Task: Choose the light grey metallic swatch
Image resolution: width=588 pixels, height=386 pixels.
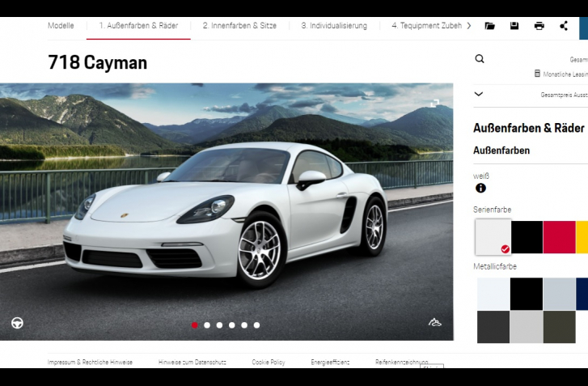Action: click(527, 327)
